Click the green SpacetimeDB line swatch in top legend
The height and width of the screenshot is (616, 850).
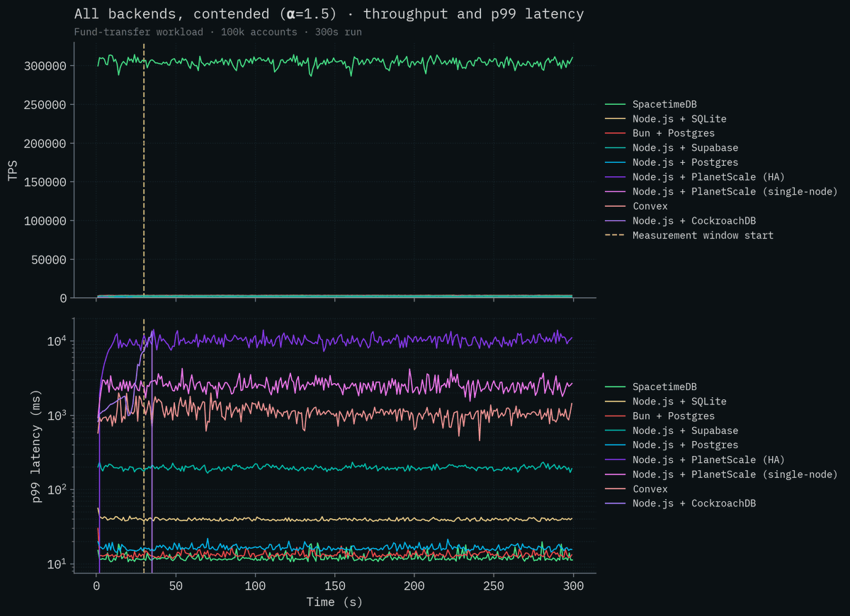pos(616,104)
